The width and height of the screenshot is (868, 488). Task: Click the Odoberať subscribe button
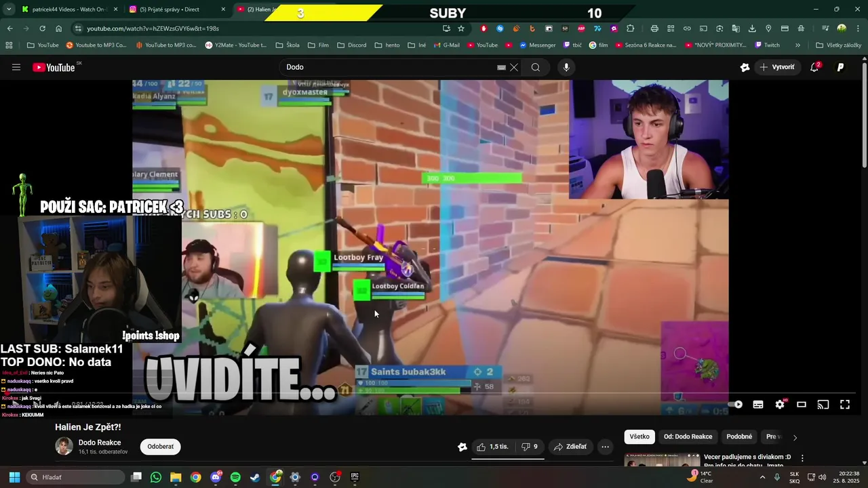tap(160, 447)
